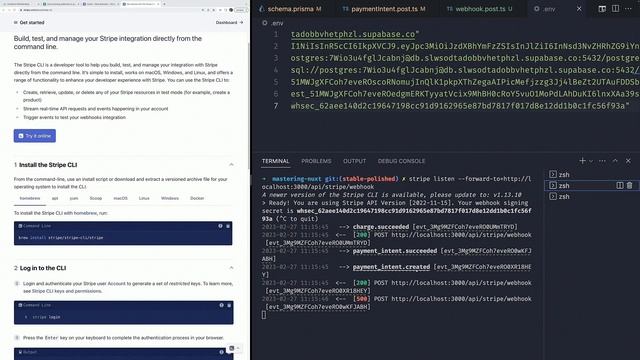
Task: Switch to the PROBLEMS panel tab
Action: 316,161
